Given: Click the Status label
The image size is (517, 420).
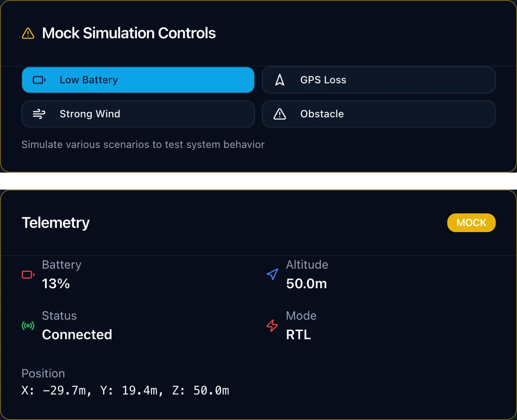Looking at the screenshot, I should [59, 315].
